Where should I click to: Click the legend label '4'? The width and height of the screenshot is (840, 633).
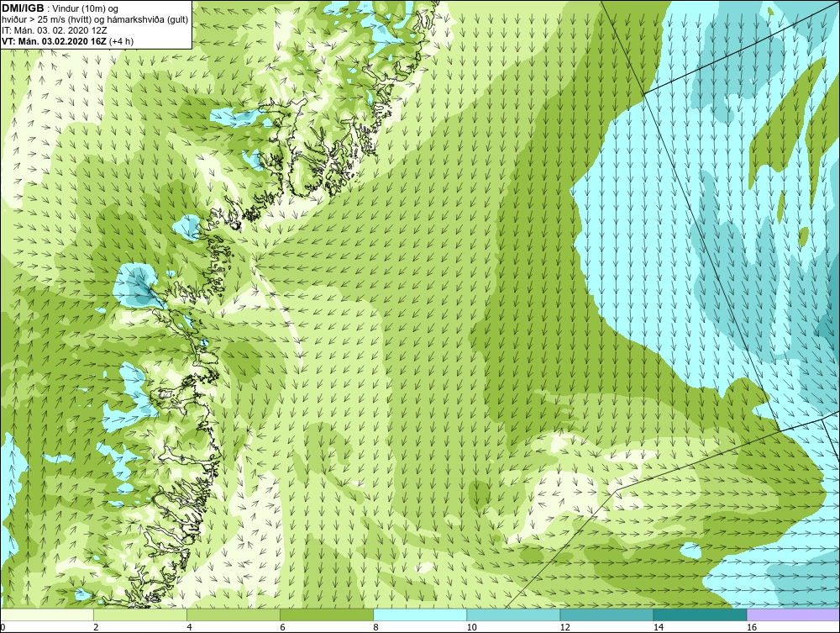coord(189,627)
